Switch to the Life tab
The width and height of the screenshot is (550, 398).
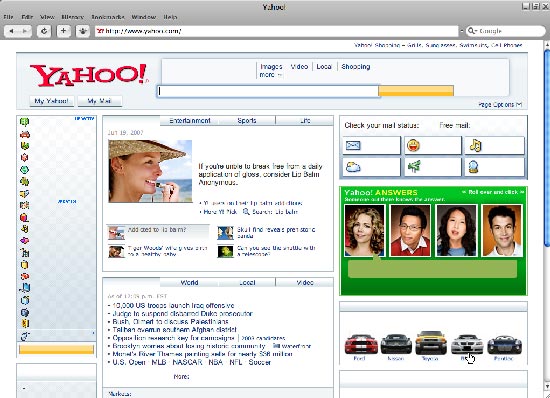coord(305,121)
